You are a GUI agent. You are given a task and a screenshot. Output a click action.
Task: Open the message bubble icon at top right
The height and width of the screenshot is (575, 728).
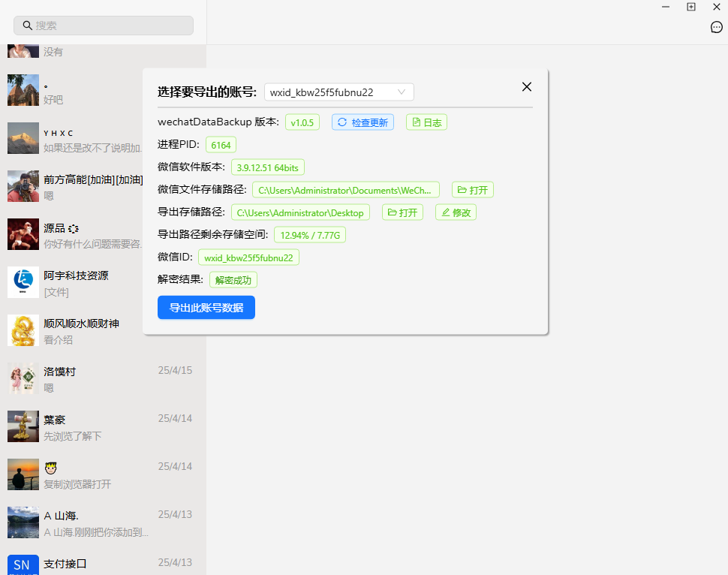pyautogui.click(x=717, y=27)
